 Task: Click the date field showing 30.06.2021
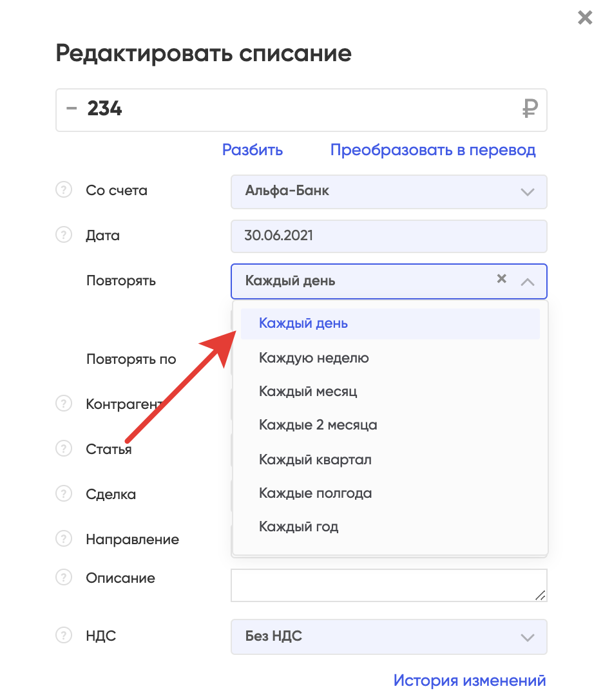[388, 236]
